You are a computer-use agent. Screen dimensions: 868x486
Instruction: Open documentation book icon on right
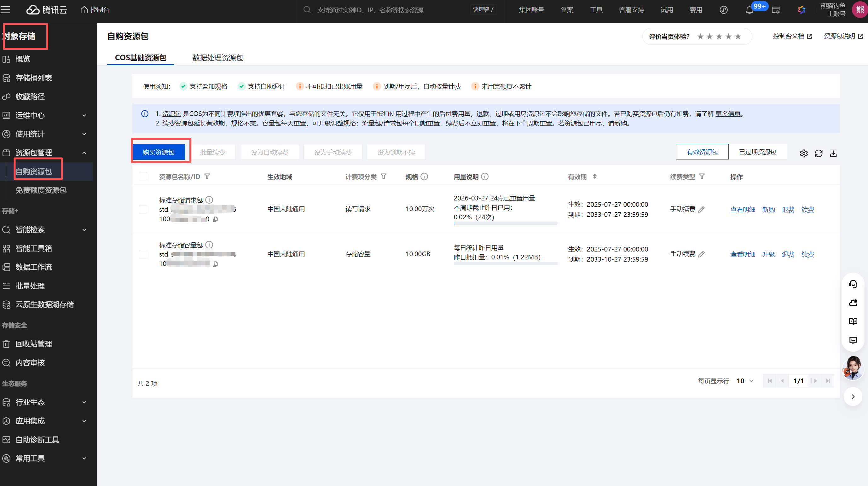[x=853, y=321]
